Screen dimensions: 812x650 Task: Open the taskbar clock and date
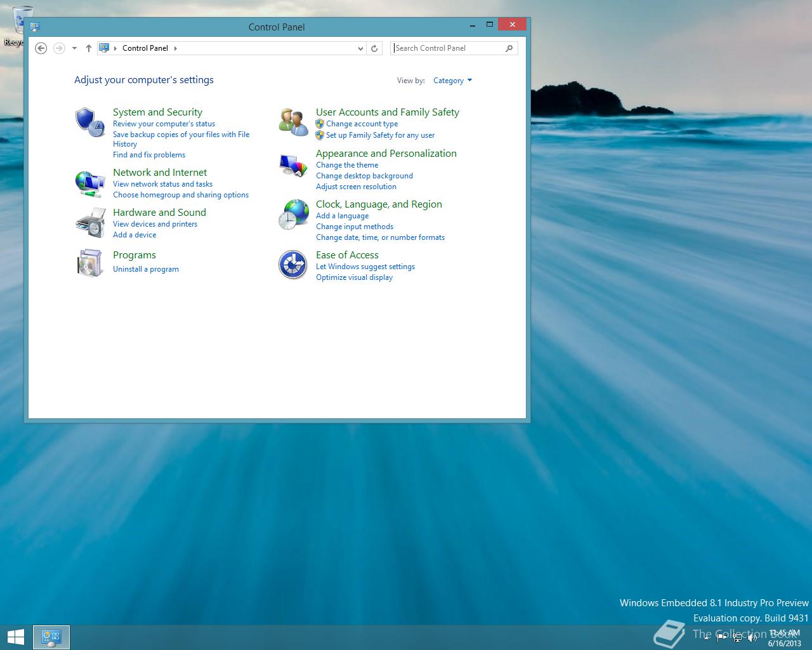coord(784,638)
